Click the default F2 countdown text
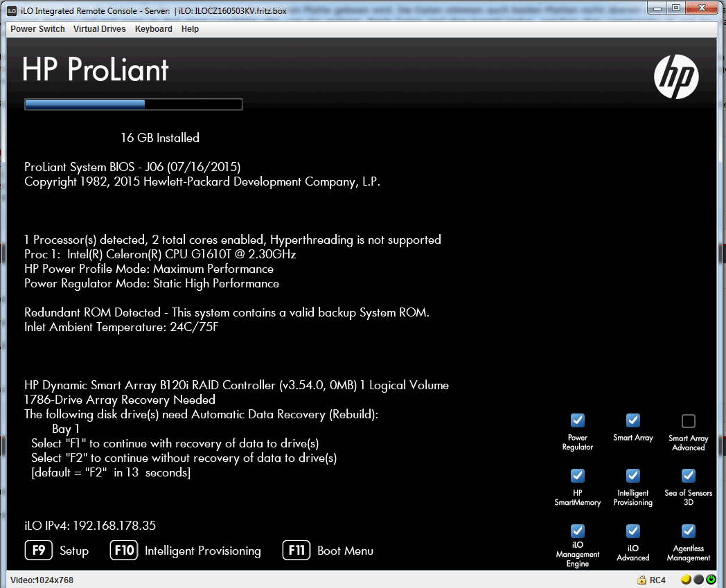This screenshot has width=726, height=588. coord(111,473)
